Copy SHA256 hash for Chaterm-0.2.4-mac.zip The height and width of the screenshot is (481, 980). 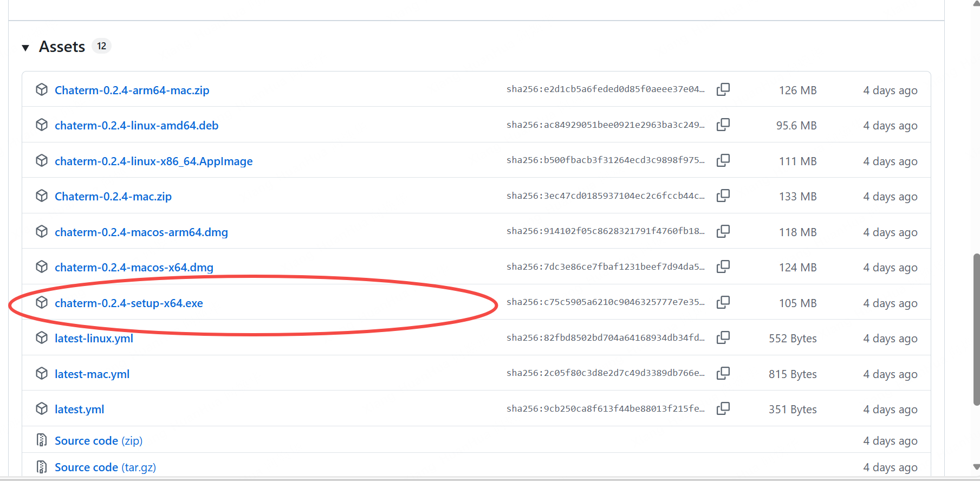coord(723,196)
